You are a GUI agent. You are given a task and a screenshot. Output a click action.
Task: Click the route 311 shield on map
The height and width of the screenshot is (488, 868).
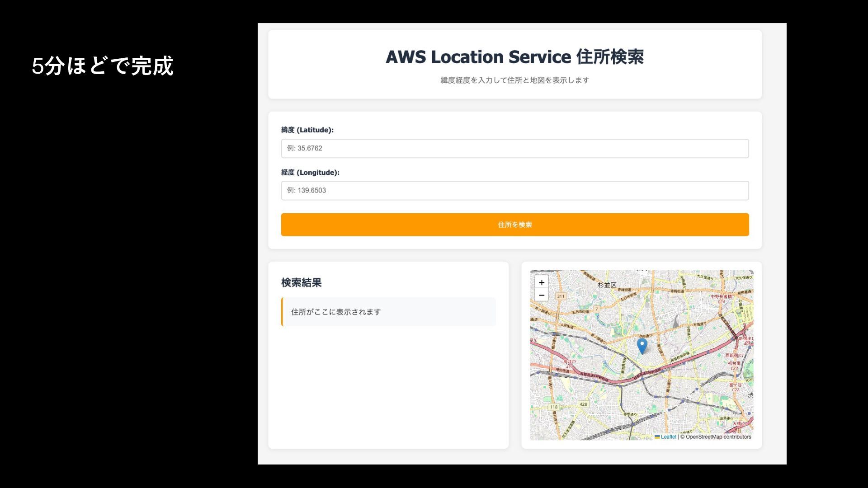point(561,296)
